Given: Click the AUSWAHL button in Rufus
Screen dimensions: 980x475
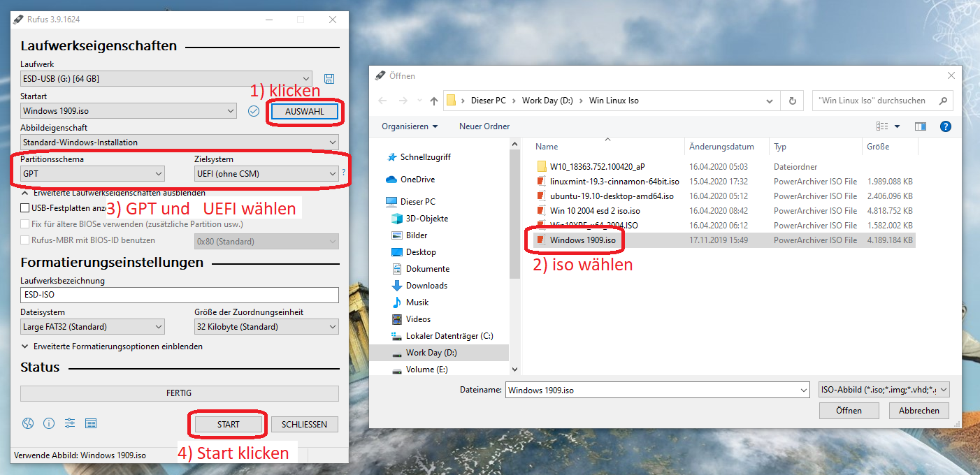Looking at the screenshot, I should pos(305,112).
